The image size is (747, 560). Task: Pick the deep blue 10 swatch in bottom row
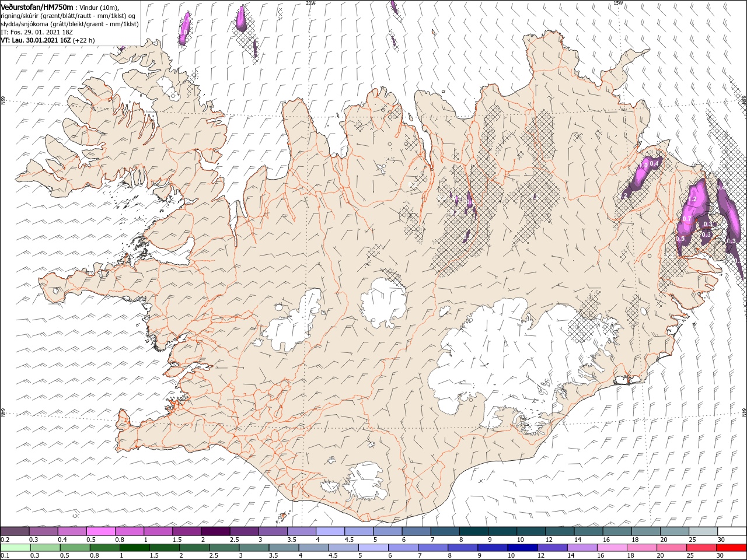pyautogui.click(x=522, y=548)
